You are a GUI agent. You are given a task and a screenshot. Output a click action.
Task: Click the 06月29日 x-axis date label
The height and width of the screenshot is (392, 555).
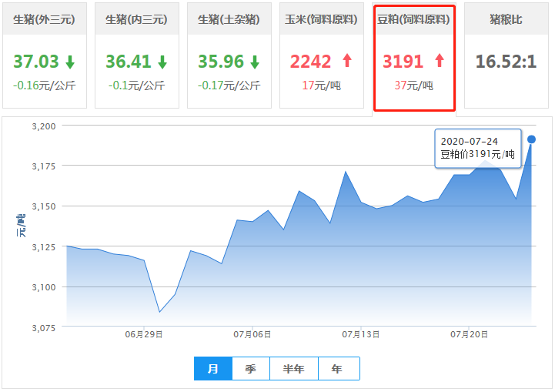tap(144, 334)
